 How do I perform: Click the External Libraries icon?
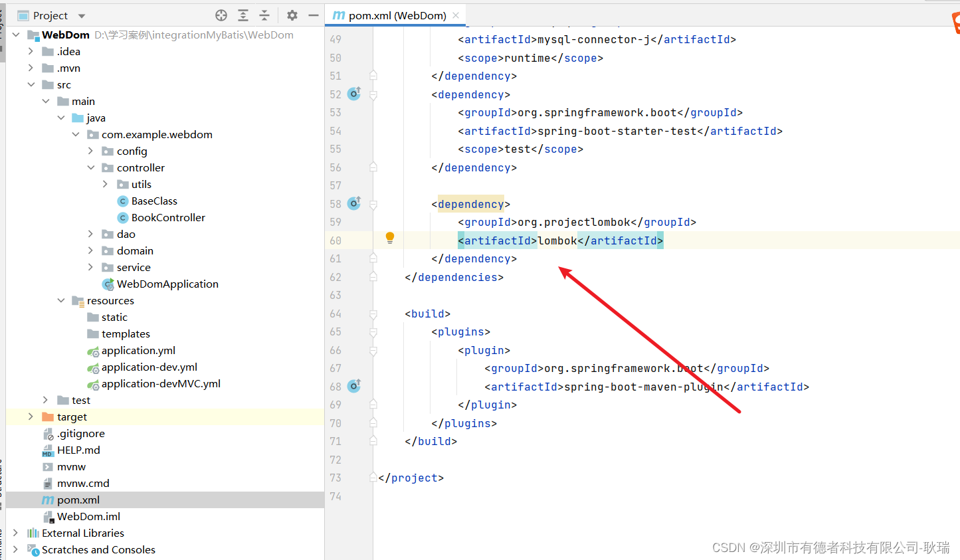tap(33, 533)
